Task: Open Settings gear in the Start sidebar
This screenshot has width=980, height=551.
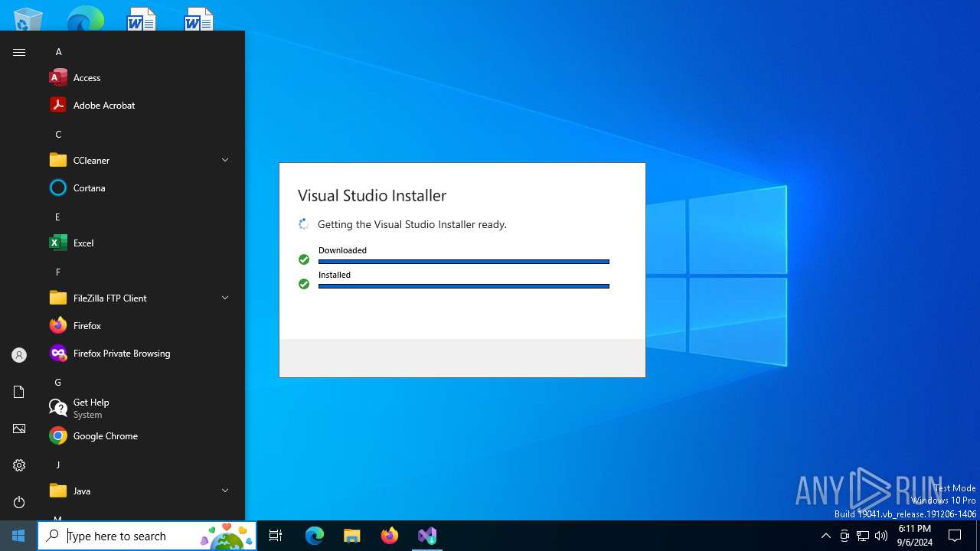Action: [x=19, y=465]
